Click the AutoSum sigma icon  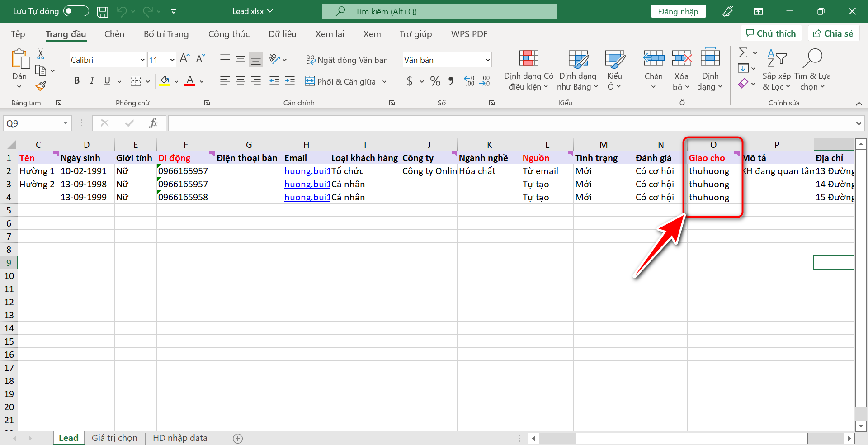coord(743,53)
